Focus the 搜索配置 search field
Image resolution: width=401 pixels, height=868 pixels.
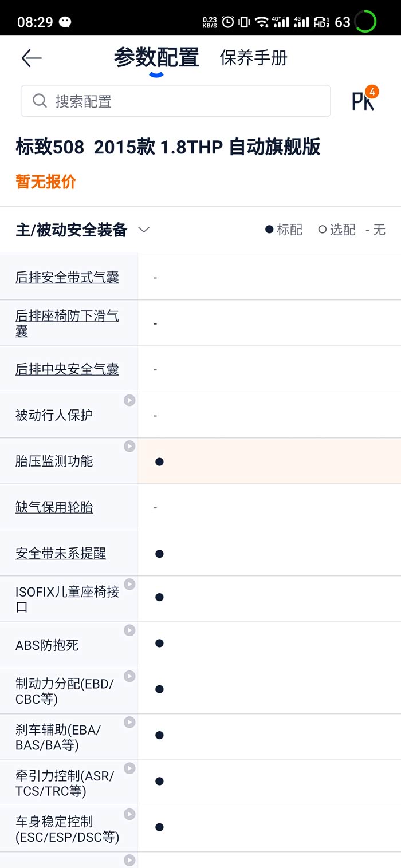175,101
